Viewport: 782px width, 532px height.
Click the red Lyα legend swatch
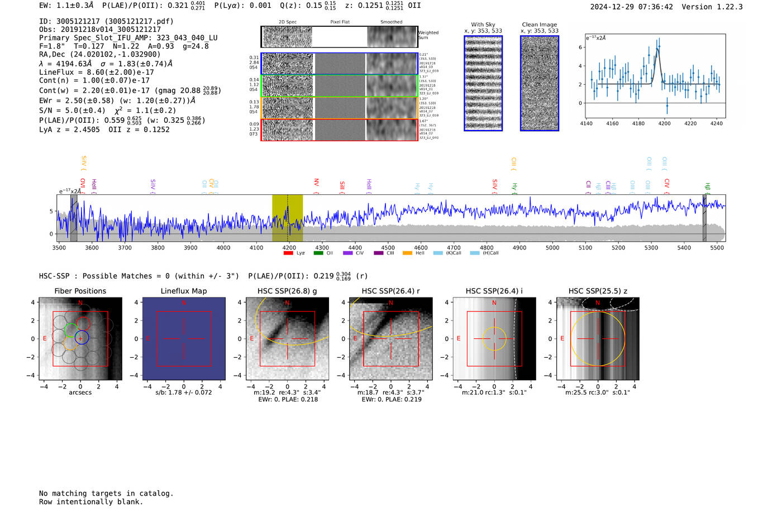click(288, 253)
